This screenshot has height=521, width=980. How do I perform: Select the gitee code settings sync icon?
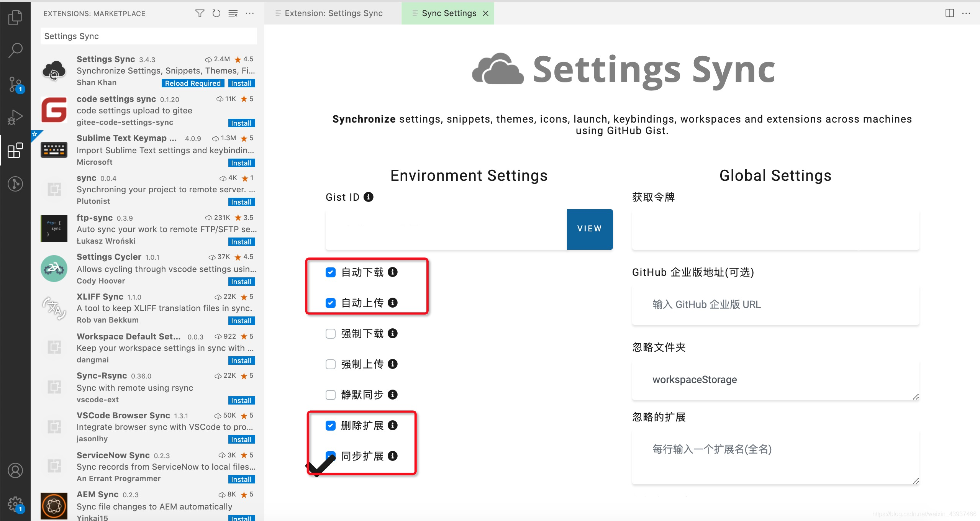[54, 110]
